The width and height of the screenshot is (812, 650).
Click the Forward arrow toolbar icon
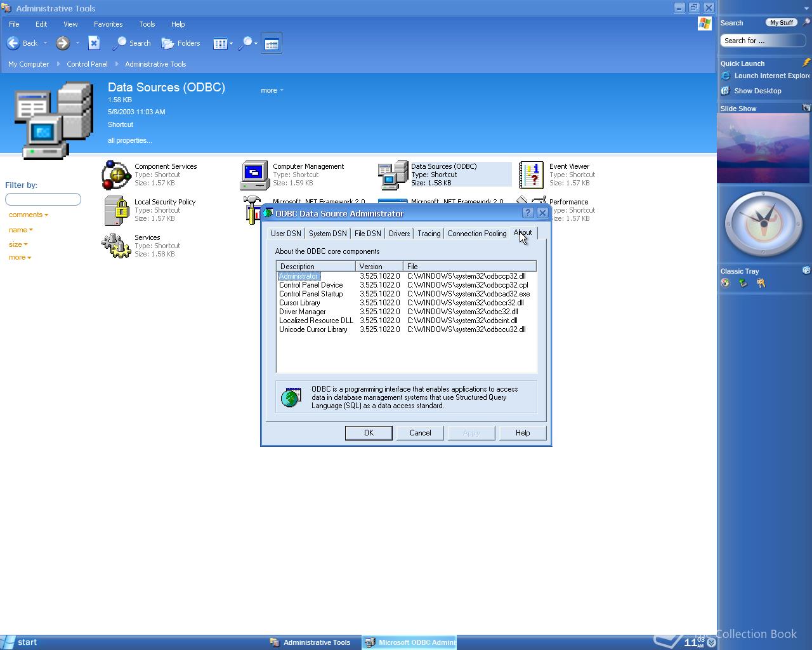(x=62, y=43)
